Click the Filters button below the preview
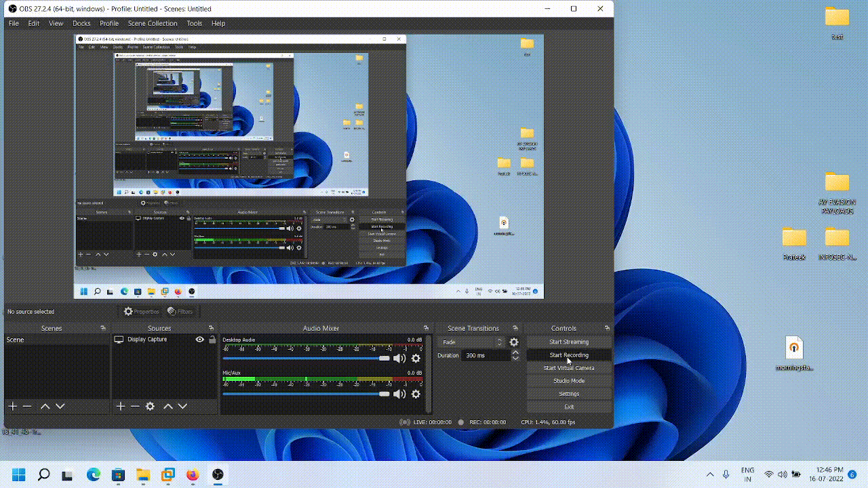 180,312
